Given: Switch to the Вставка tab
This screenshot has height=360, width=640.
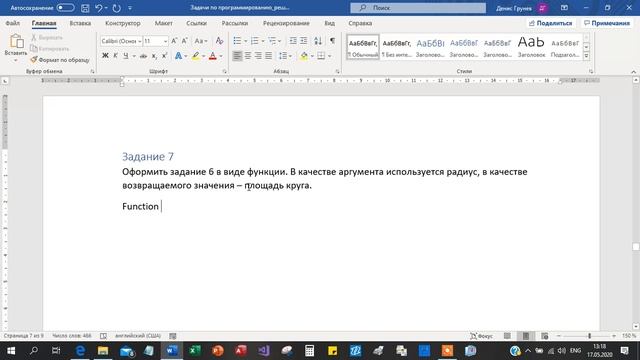Looking at the screenshot, I should coord(80,23).
